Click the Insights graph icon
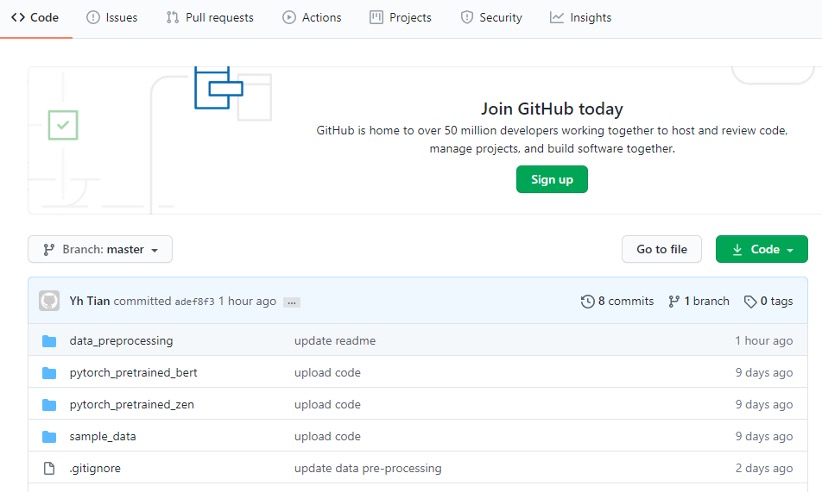 (x=557, y=18)
